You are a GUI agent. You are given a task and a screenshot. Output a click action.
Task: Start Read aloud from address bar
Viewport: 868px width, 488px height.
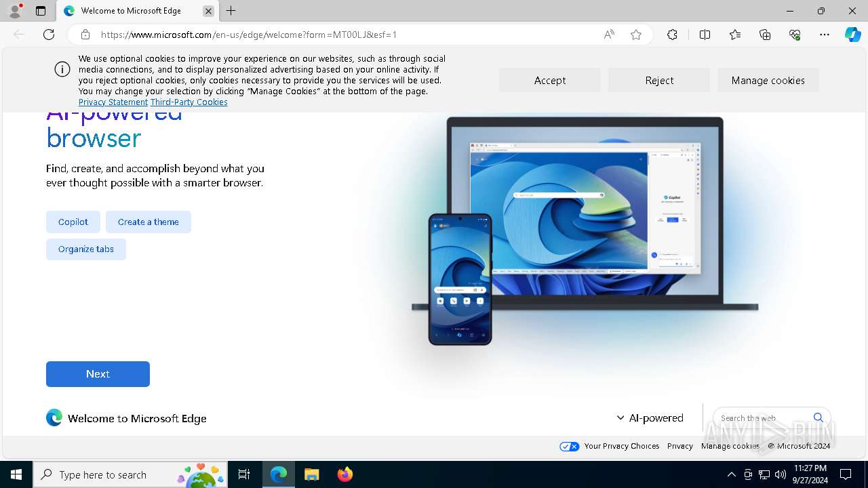[x=609, y=35]
